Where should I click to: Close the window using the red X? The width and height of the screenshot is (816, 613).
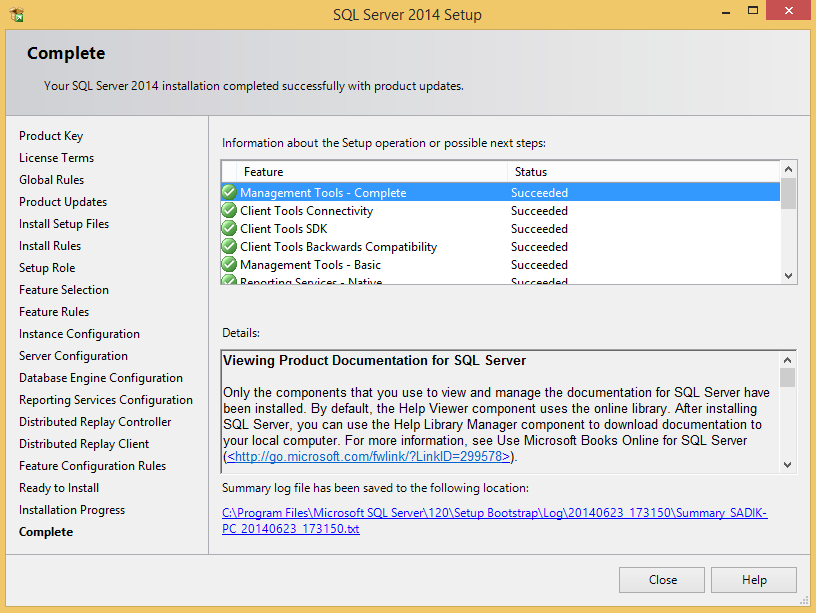[x=788, y=10]
